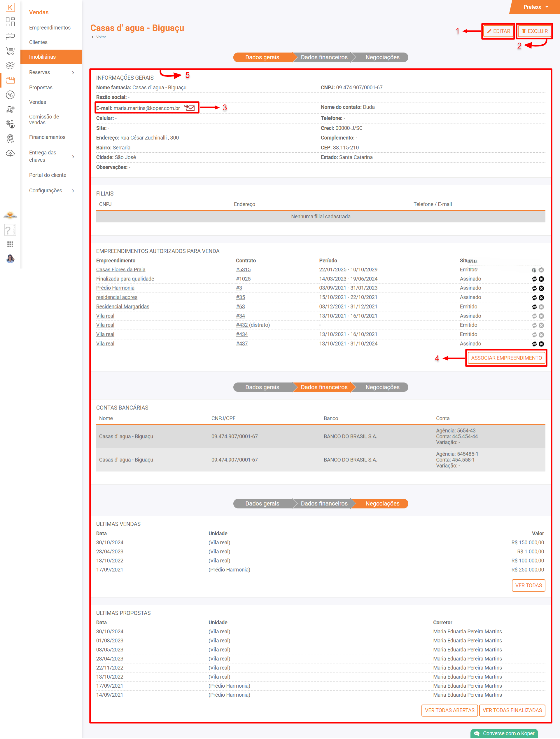Screen dimensions: 560x739
Task: Click the dashboard tiles sidebar icon
Action: click(x=10, y=22)
